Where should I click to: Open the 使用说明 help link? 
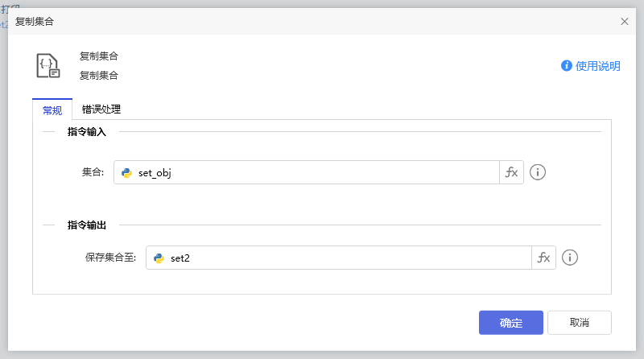point(597,66)
